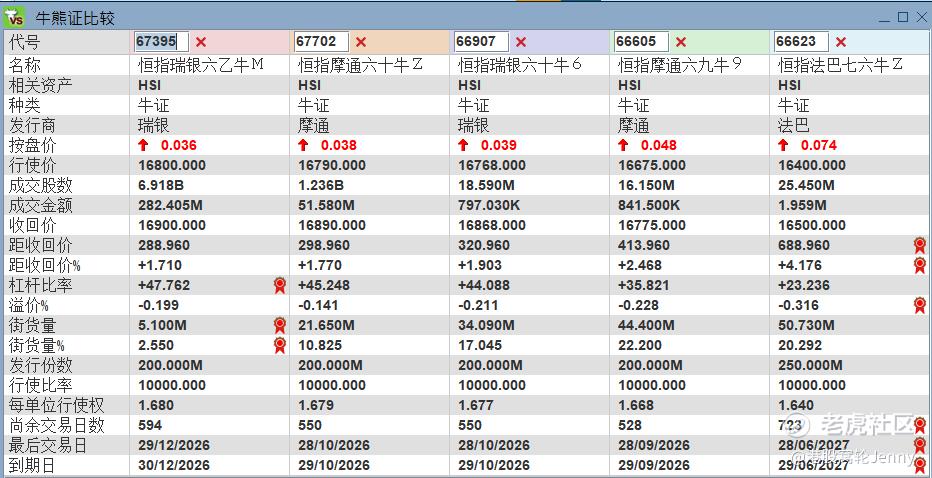Click distance value 413.960
This screenshot has width=932, height=478.
tap(643, 245)
